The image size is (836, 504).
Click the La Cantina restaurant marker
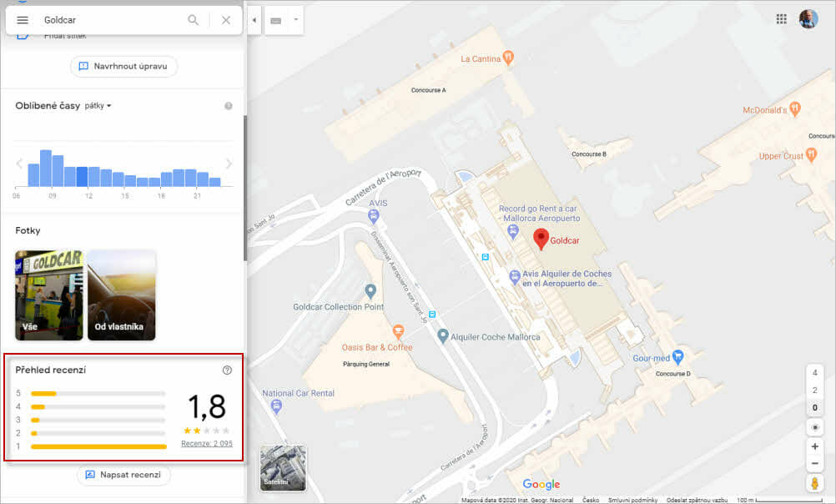509,58
